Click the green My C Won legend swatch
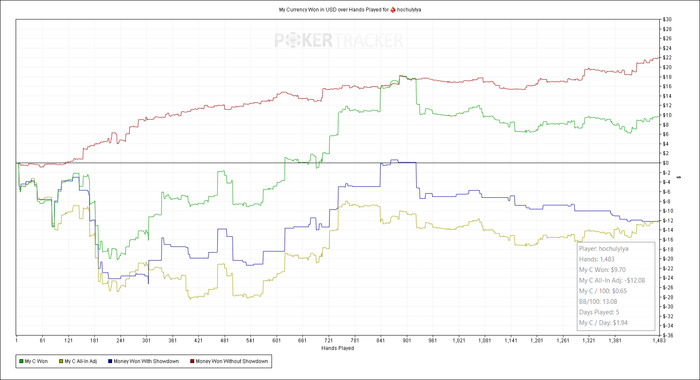The width and height of the screenshot is (700, 380). click(x=21, y=361)
